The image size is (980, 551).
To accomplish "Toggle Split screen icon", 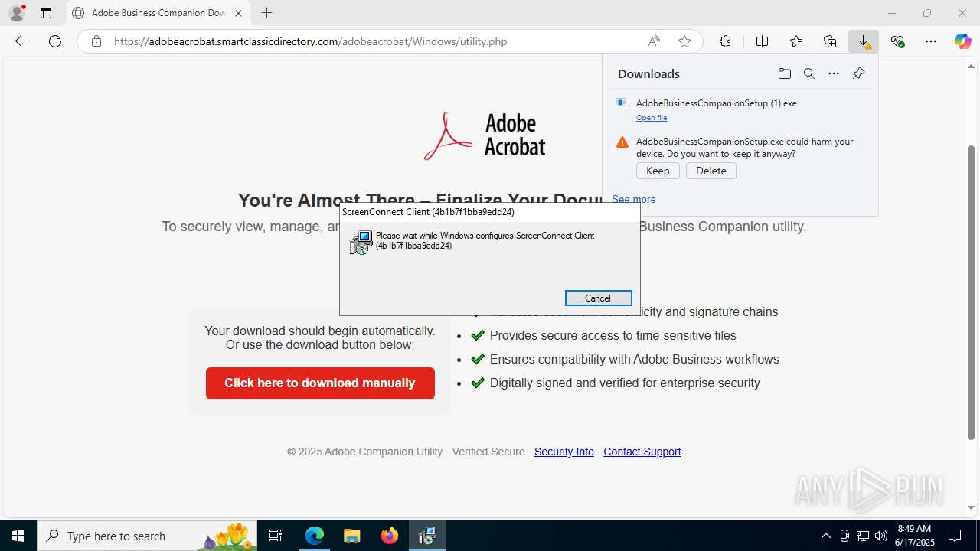I will (x=762, y=41).
